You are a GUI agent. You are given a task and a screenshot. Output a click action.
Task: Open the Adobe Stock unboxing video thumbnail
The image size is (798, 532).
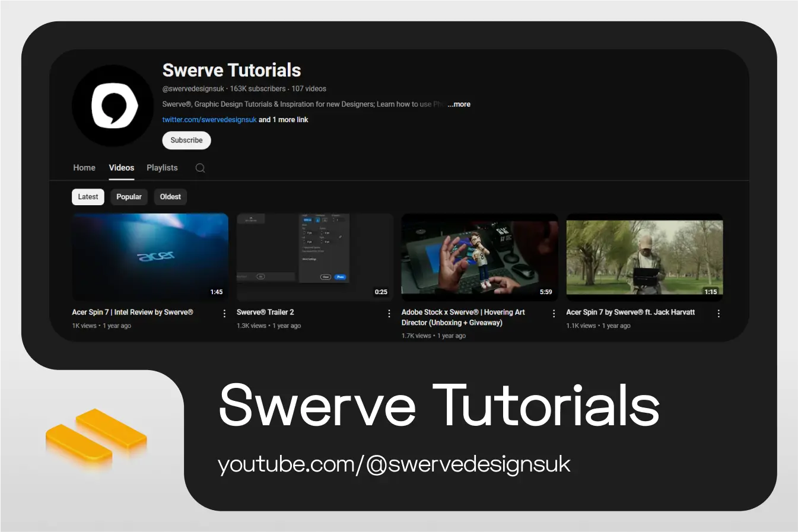coord(479,257)
